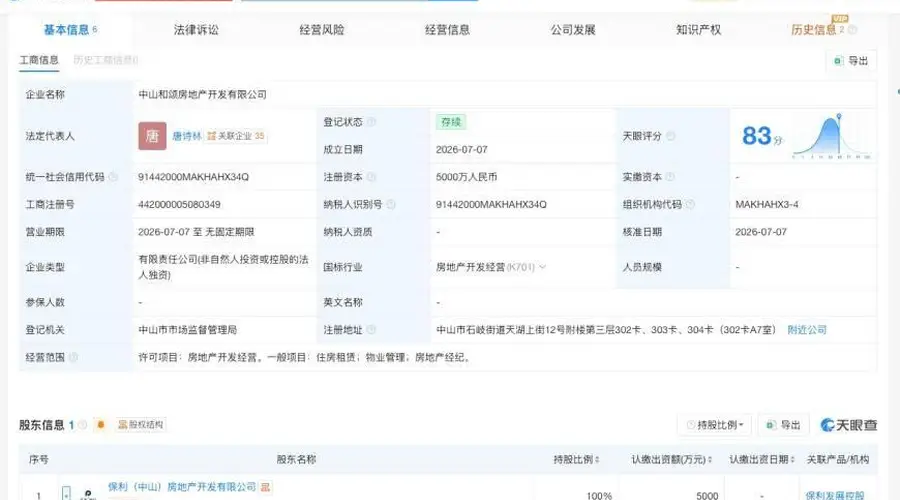This screenshot has height=500, width=900.
Task: Click structure icon after 保利（中山）shareholder name
Action: 265,487
